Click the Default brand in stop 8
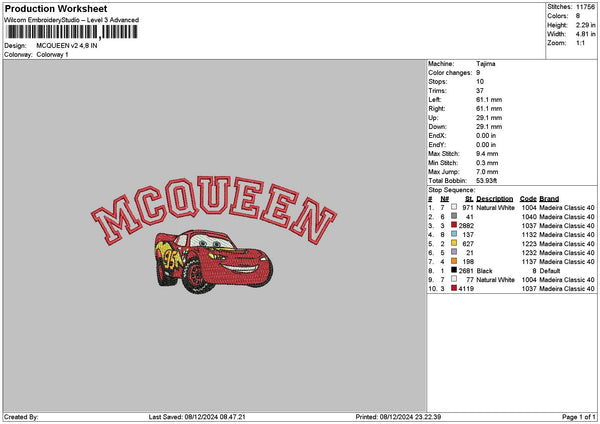 550,271
